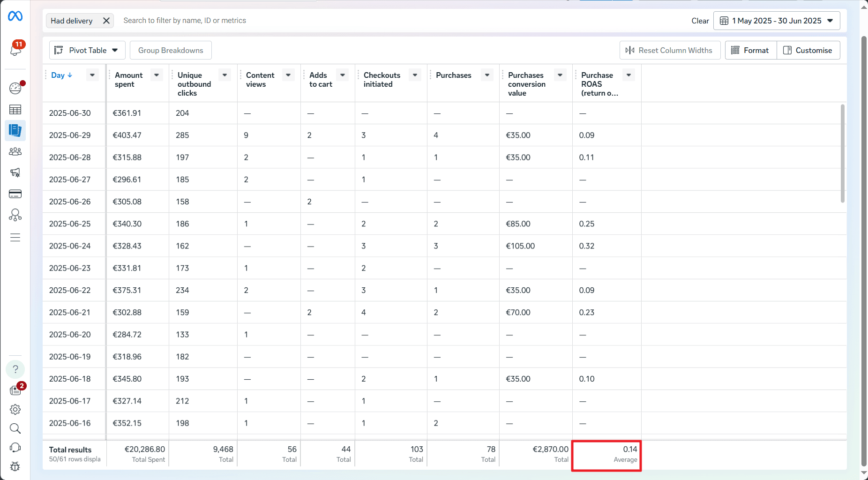The width and height of the screenshot is (868, 480).
Task: Open Purchase ROAS column options arrow
Action: click(x=629, y=75)
